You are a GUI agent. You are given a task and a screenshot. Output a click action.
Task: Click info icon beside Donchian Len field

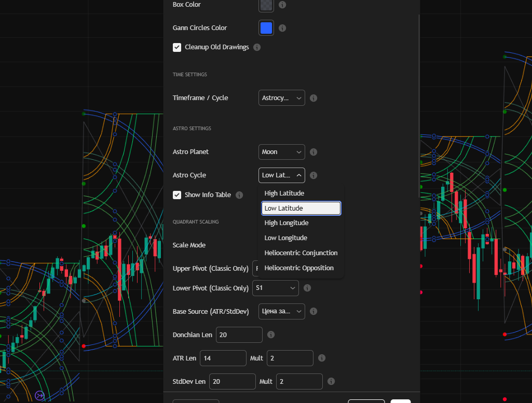pyautogui.click(x=271, y=335)
